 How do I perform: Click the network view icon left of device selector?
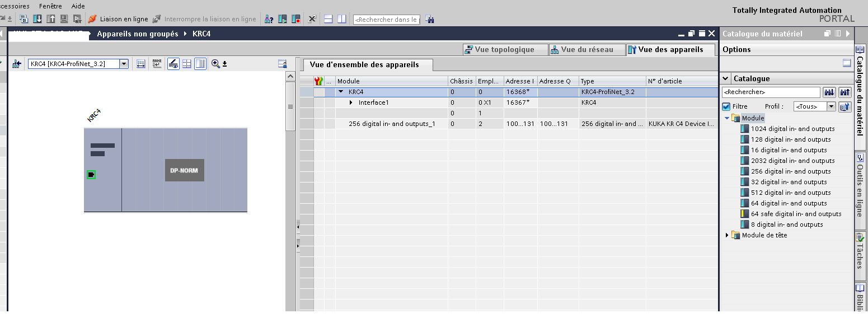17,64
